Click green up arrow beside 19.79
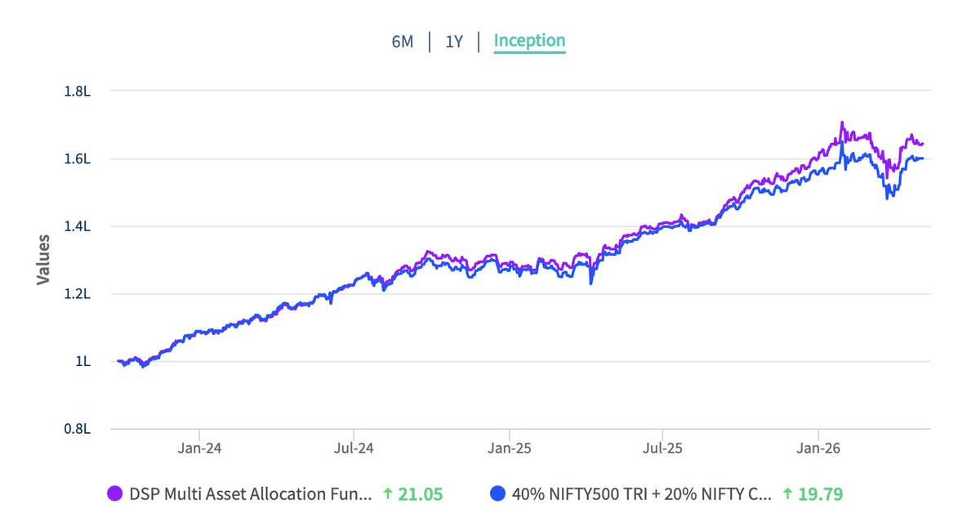 (x=787, y=493)
